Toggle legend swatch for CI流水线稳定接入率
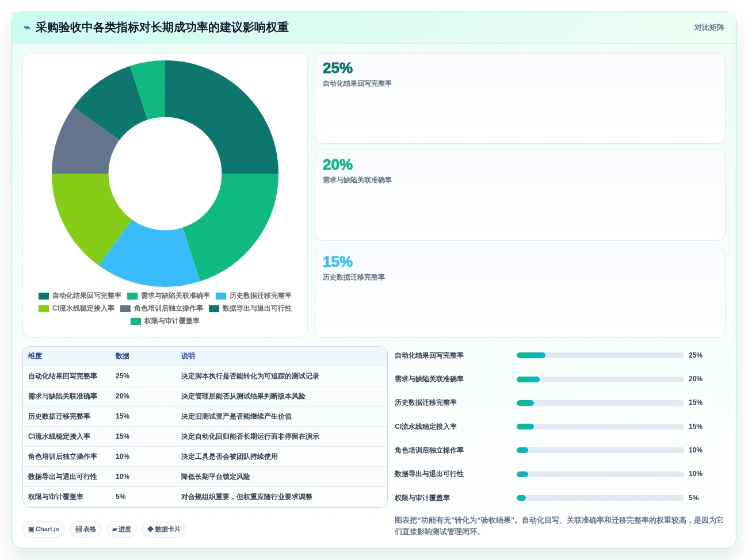The width and height of the screenshot is (748, 560). (x=44, y=309)
